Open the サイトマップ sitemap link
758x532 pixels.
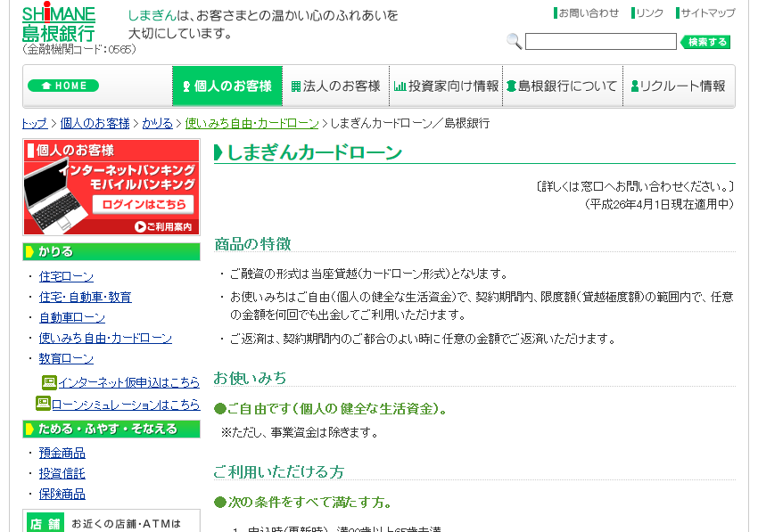click(x=705, y=13)
